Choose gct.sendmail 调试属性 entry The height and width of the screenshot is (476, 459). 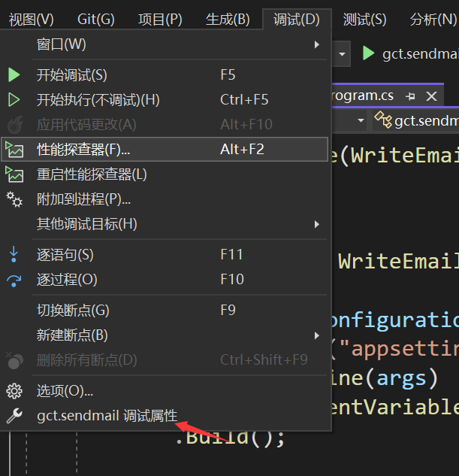107,416
